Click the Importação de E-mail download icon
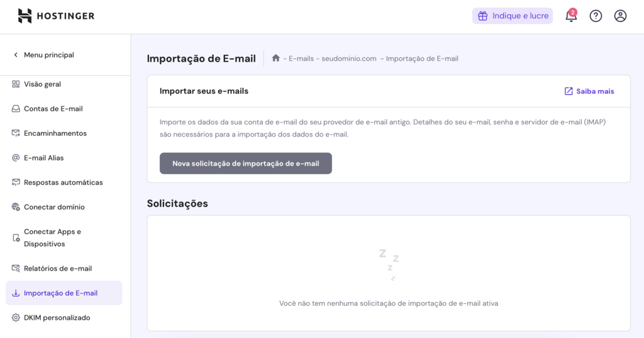This screenshot has width=644, height=338. [16, 293]
